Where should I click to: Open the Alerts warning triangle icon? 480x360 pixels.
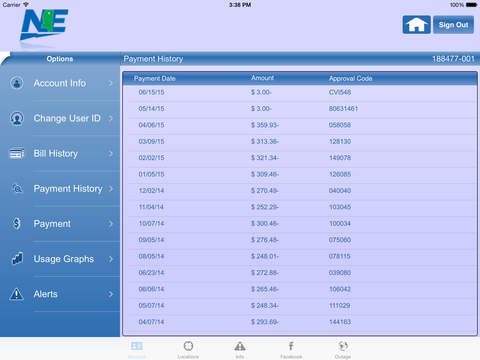tap(16, 294)
